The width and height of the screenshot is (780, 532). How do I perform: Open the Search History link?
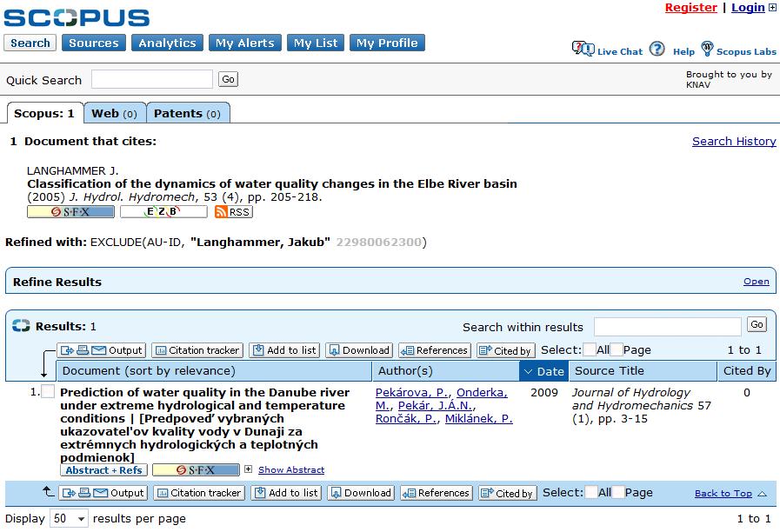(734, 141)
